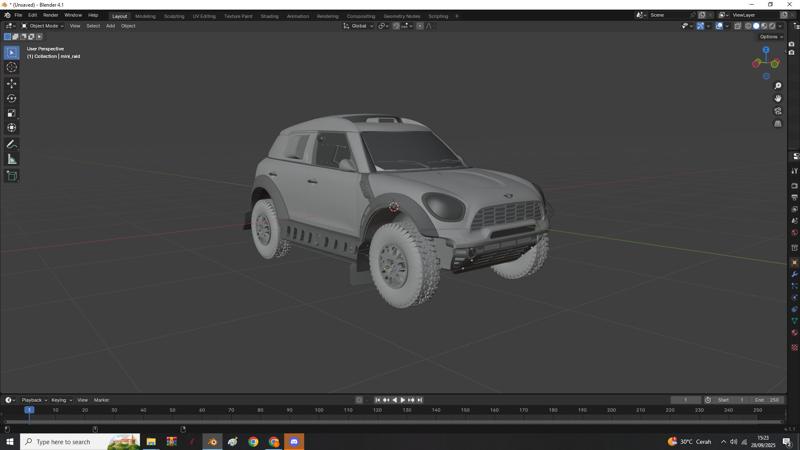Viewport: 800px width, 450px height.
Task: Open the pivot point dropdown
Action: coord(383,26)
